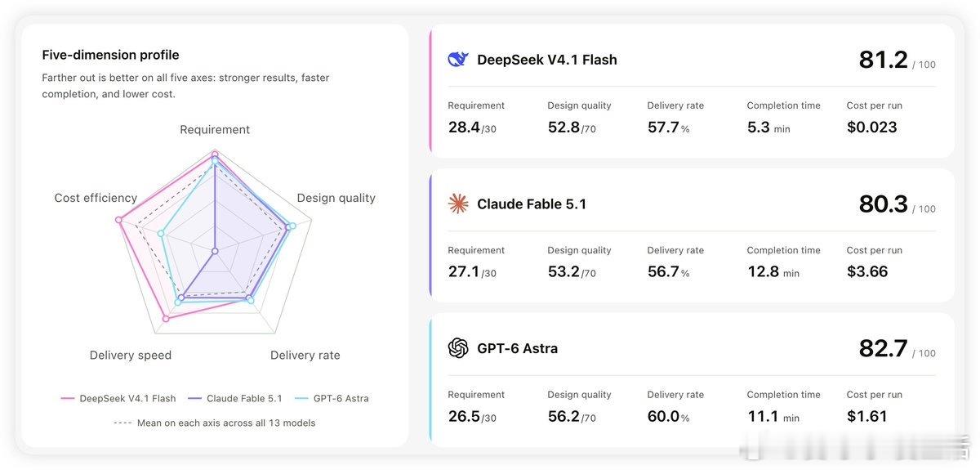Toggle GPT-6 Astra series in legend
The width and height of the screenshot is (980, 470).
[x=332, y=399]
